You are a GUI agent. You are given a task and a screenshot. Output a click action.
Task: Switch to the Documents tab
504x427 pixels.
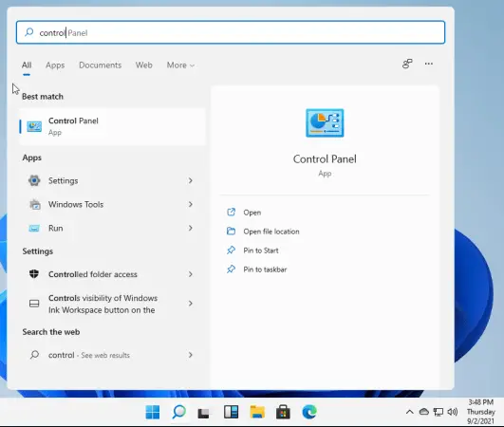coord(101,65)
